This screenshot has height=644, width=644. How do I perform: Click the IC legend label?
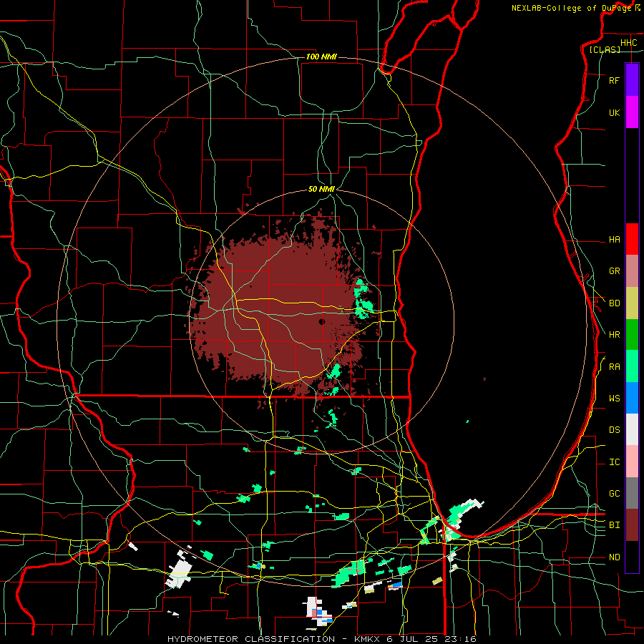click(614, 462)
